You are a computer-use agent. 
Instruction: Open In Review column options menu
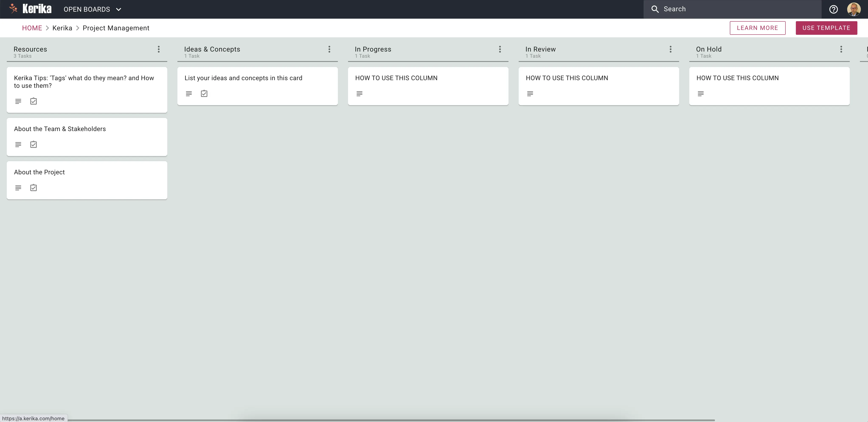click(x=671, y=49)
